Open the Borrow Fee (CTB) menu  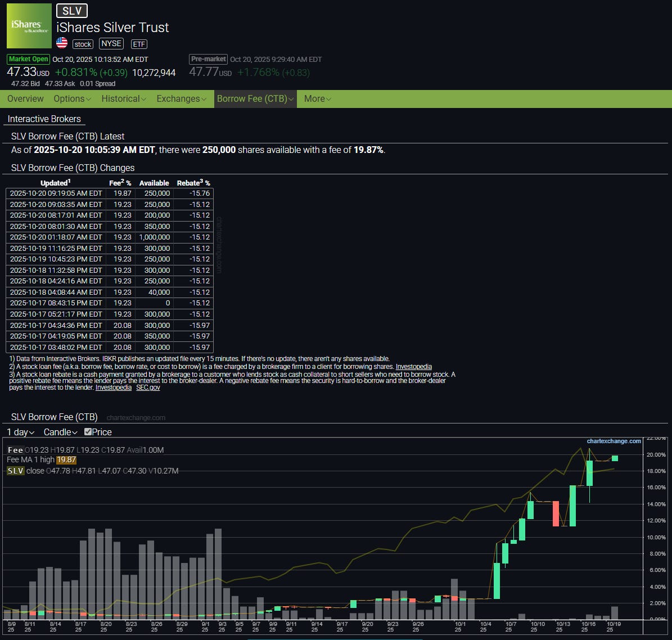(255, 98)
